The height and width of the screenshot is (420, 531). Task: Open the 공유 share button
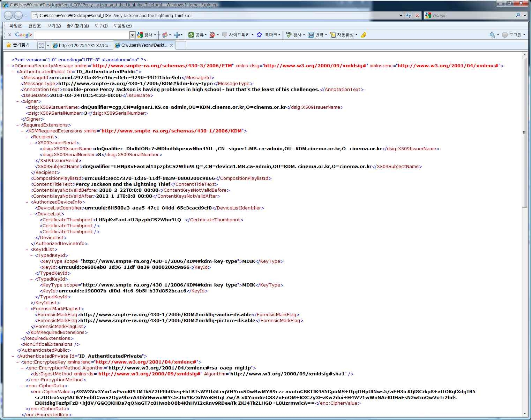197,35
